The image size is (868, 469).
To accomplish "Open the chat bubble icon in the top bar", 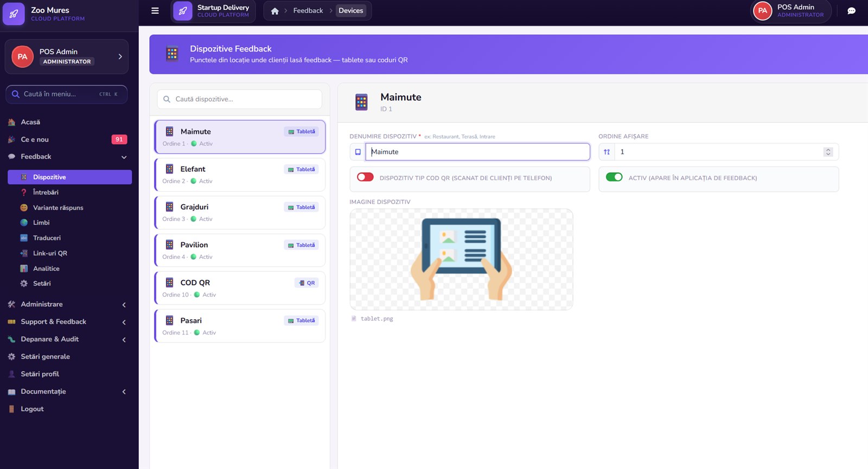I will [851, 11].
